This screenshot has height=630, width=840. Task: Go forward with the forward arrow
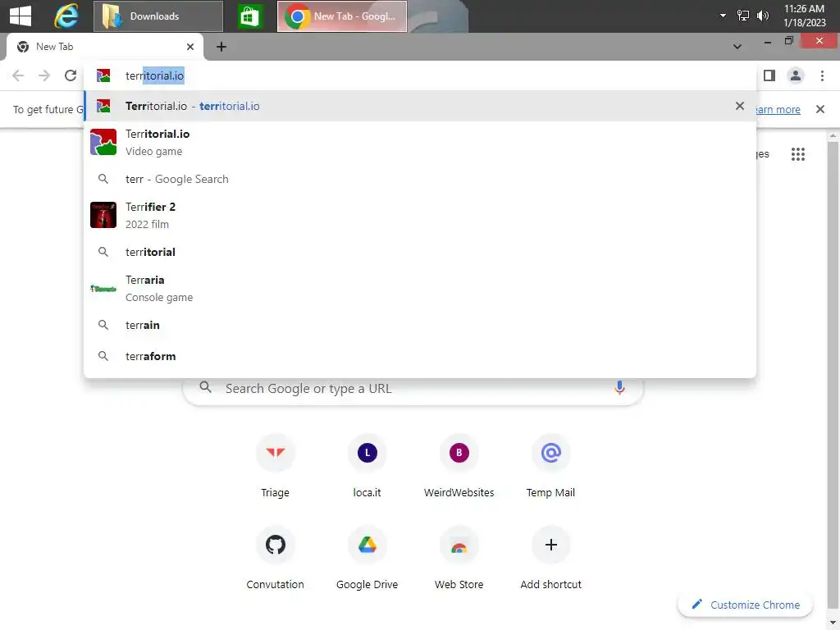[x=44, y=75]
